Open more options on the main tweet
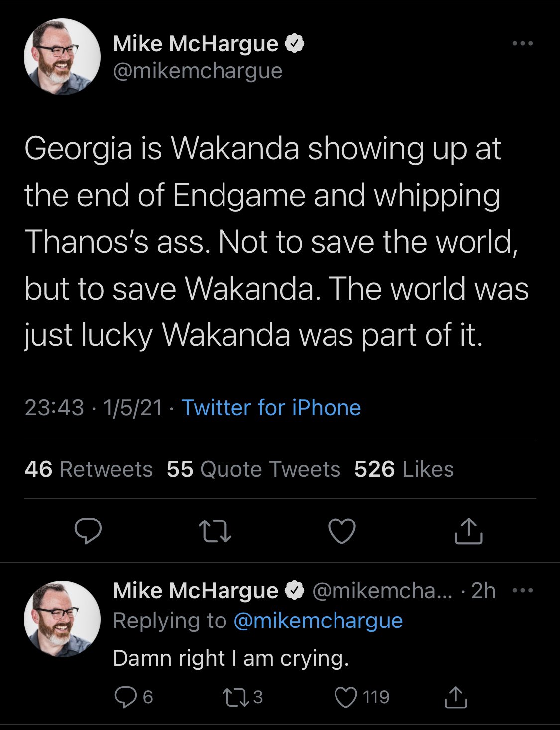The width and height of the screenshot is (560, 730). click(523, 44)
